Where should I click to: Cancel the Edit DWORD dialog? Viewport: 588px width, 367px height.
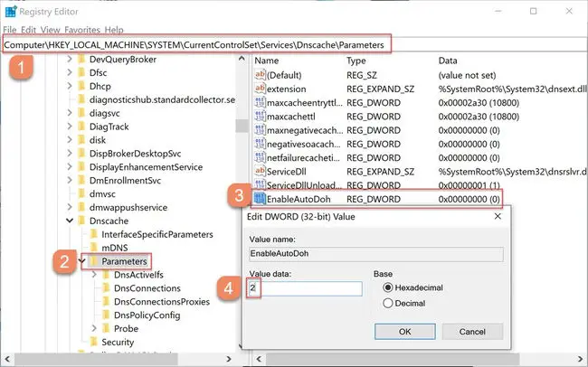click(x=472, y=332)
